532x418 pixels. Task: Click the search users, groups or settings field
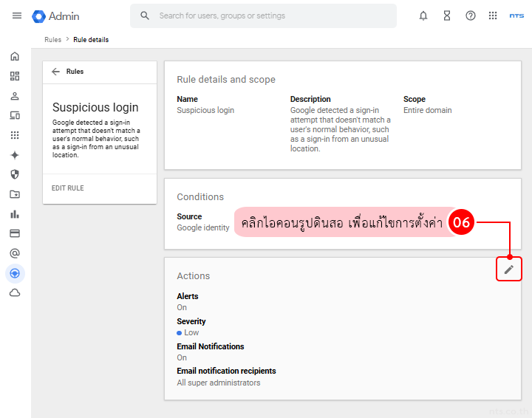273,16
